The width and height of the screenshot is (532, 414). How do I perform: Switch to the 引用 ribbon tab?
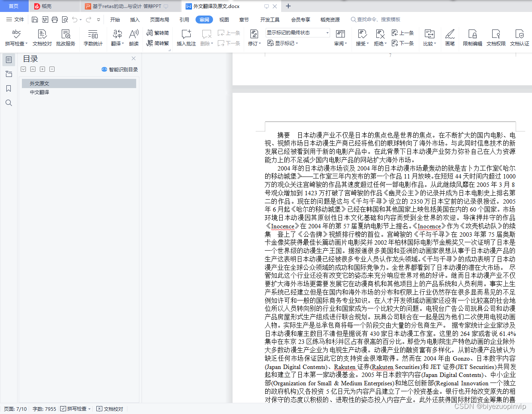[184, 20]
